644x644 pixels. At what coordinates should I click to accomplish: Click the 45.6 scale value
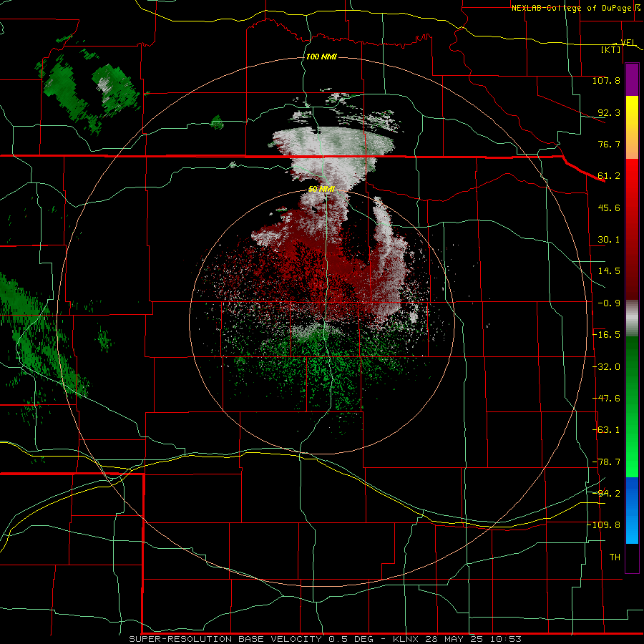coord(609,208)
